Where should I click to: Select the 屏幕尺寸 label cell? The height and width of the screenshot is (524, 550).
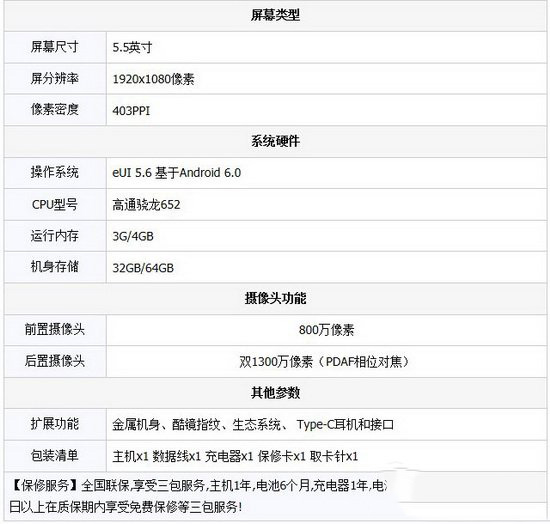55,47
